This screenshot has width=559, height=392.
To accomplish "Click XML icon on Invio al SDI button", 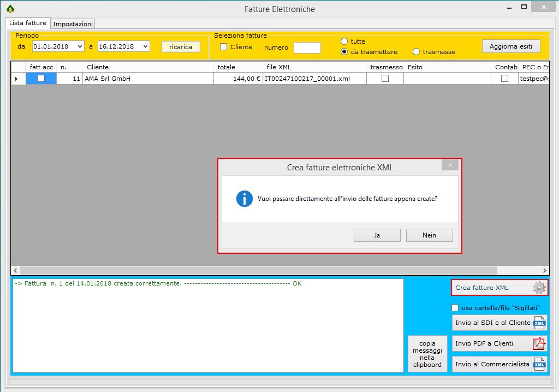I will (x=539, y=323).
